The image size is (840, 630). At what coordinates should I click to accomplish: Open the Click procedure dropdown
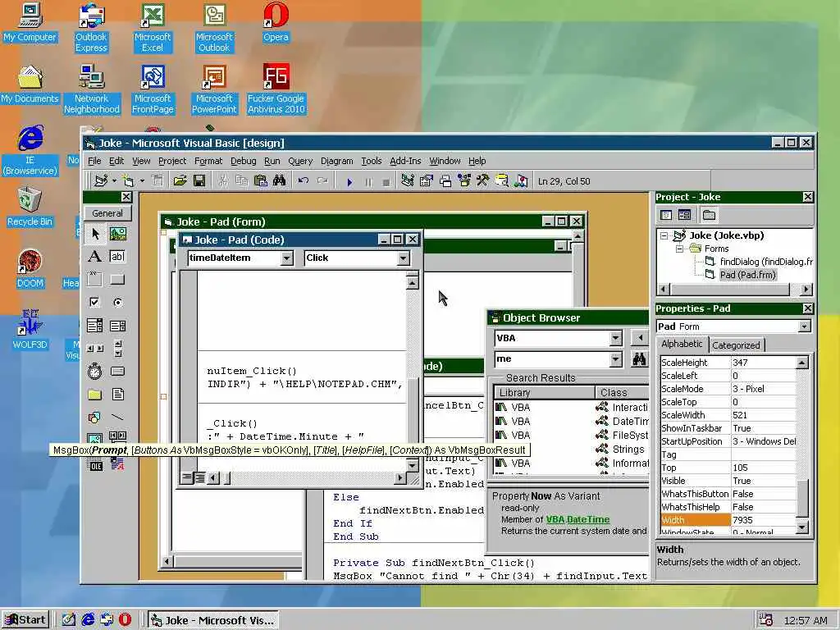(x=403, y=258)
